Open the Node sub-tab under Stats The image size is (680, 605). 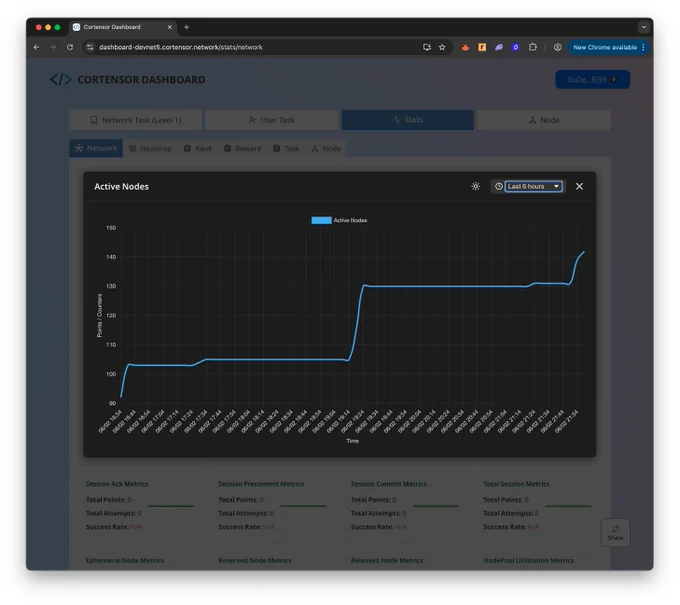coord(326,148)
